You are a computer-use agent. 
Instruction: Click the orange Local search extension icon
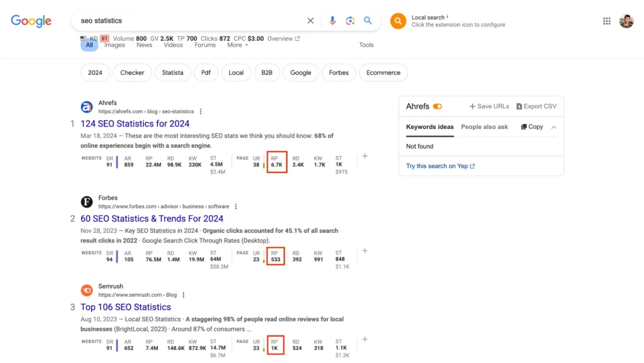point(398,21)
